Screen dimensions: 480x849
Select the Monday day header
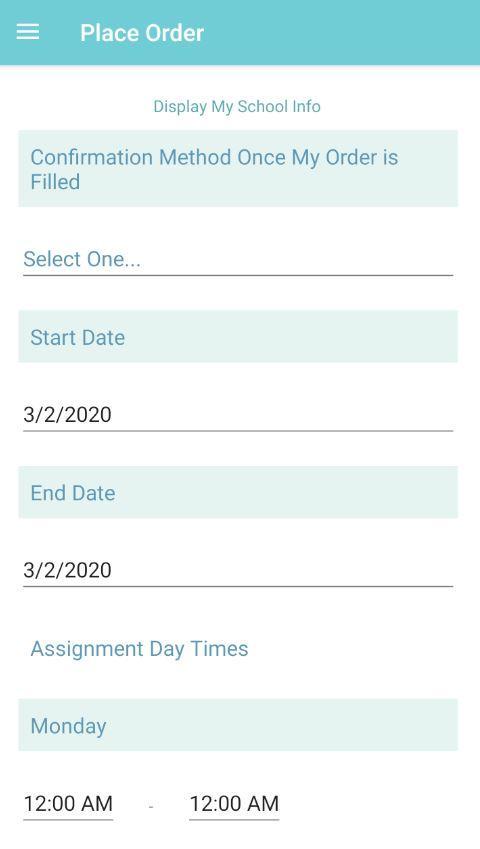click(x=238, y=725)
